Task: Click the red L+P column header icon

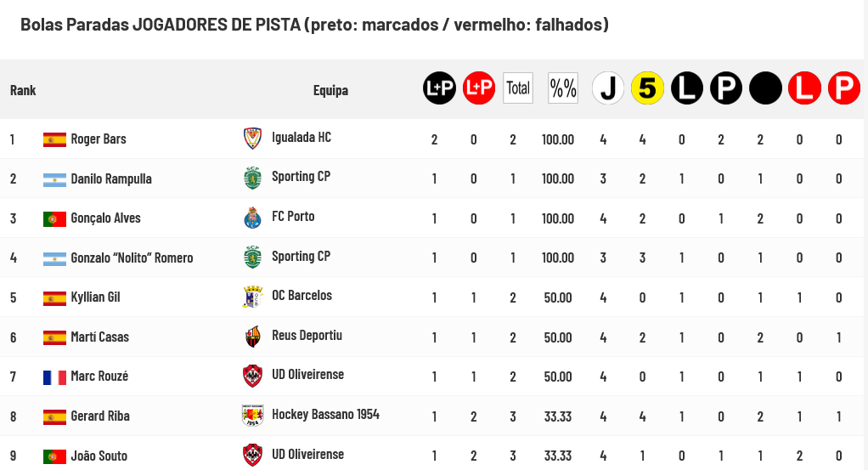Action: [479, 88]
